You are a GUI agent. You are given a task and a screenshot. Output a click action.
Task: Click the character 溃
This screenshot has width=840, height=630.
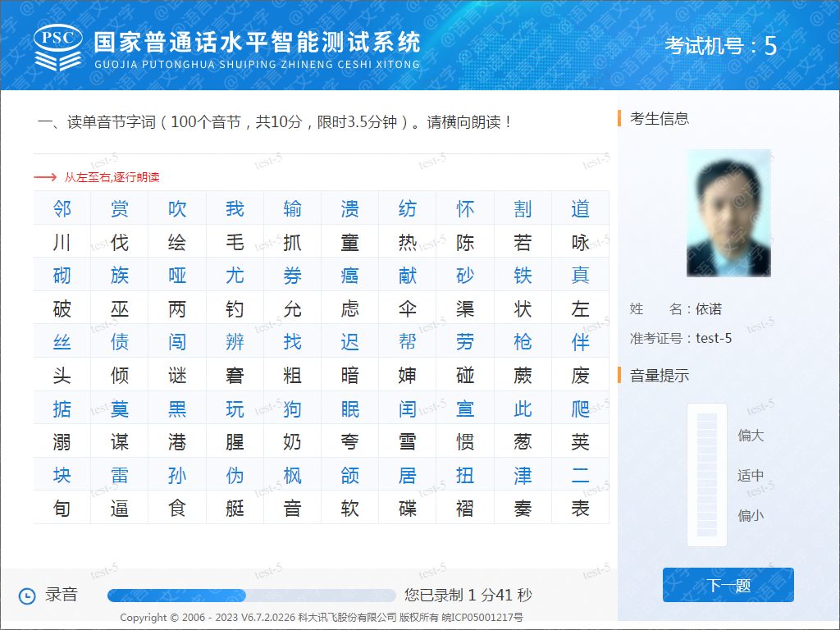click(349, 208)
